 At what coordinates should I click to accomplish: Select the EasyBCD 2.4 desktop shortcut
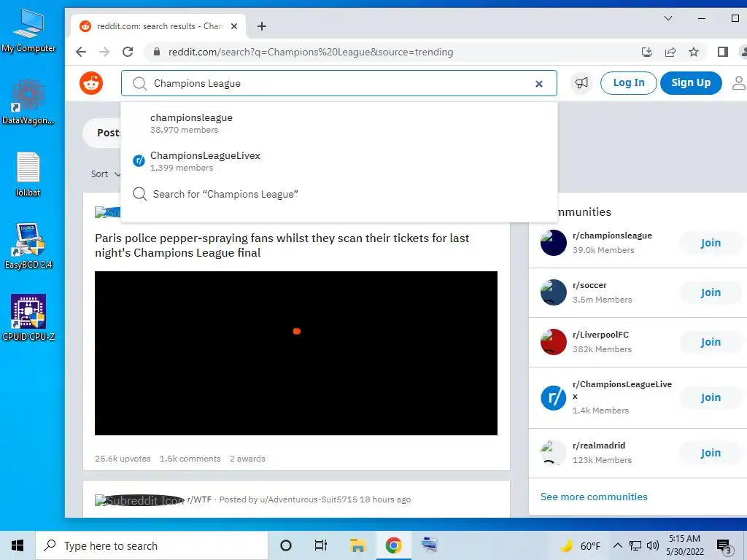(28, 246)
